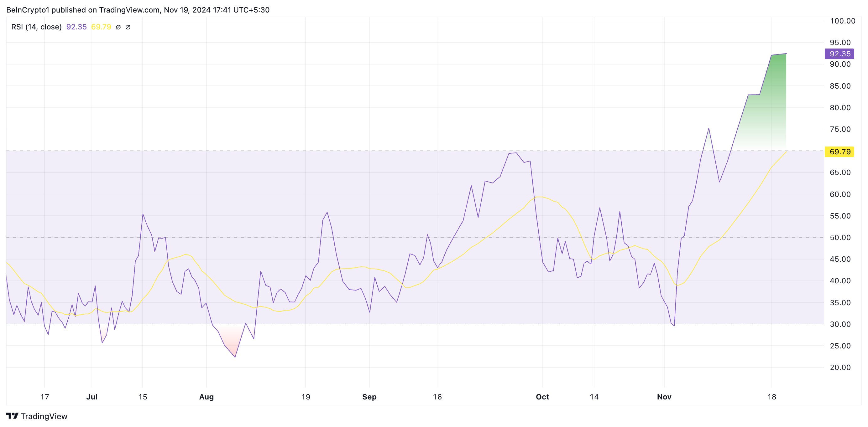This screenshot has width=868, height=427.
Task: Click the Jul label on time axis
Action: pyautogui.click(x=92, y=397)
